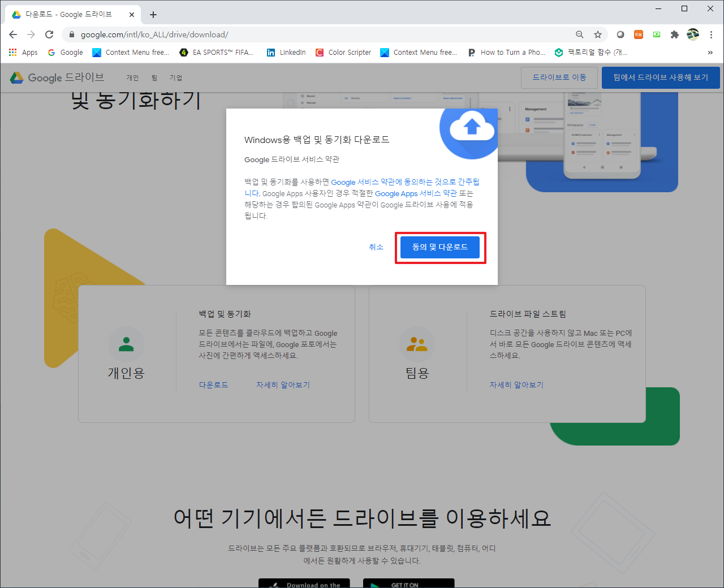This screenshot has width=724, height=588.
Task: Click 다운로드 link under 백업 및 동기화
Action: tap(214, 384)
